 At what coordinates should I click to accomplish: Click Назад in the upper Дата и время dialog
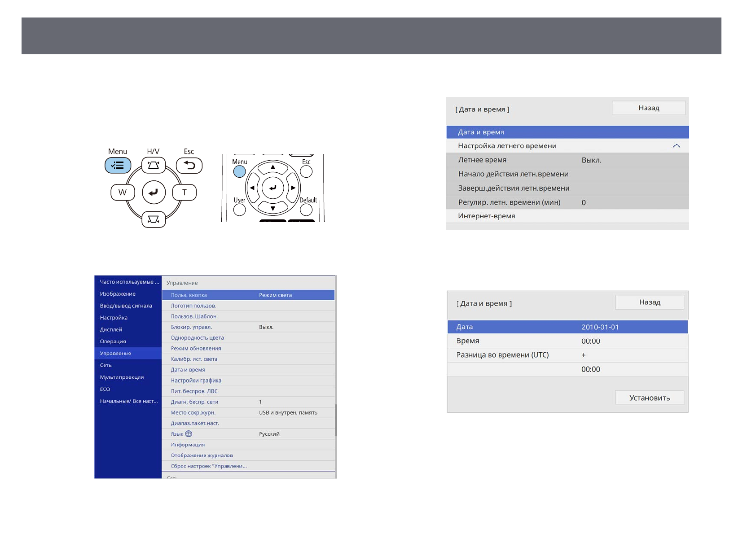(x=648, y=108)
